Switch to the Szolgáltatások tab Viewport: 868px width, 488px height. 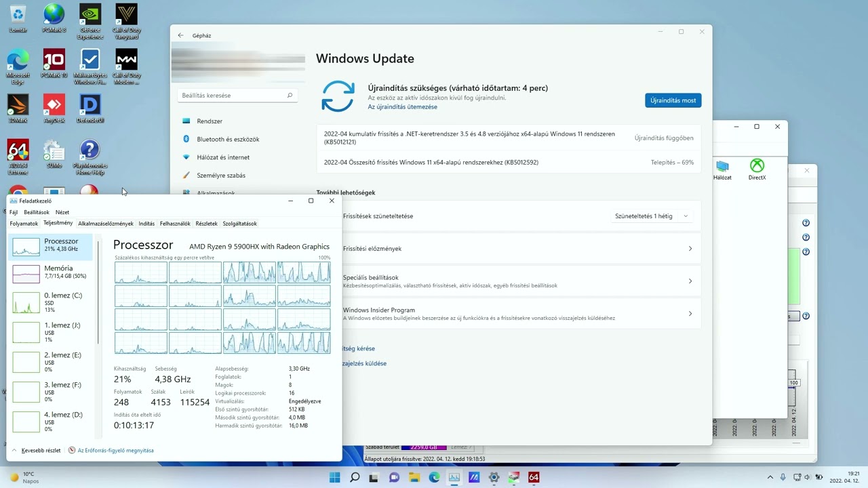(240, 224)
